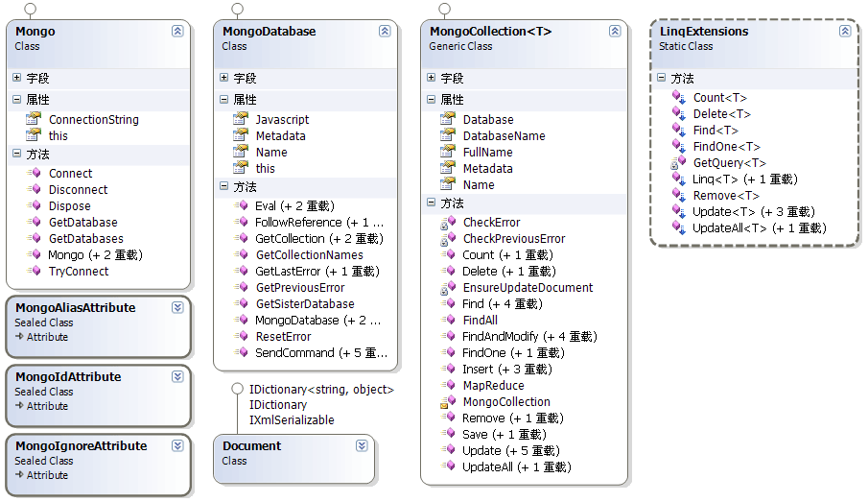The height and width of the screenshot is (502, 868).
Task: Select the Insert (+ 3 重載) method
Action: click(507, 369)
